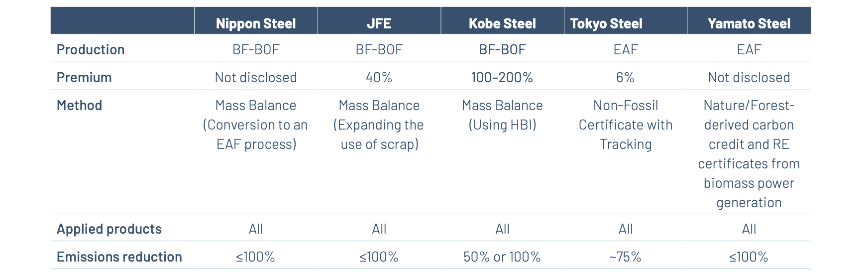Click the Kobe Steel column header
The width and height of the screenshot is (868, 279).
(502, 23)
